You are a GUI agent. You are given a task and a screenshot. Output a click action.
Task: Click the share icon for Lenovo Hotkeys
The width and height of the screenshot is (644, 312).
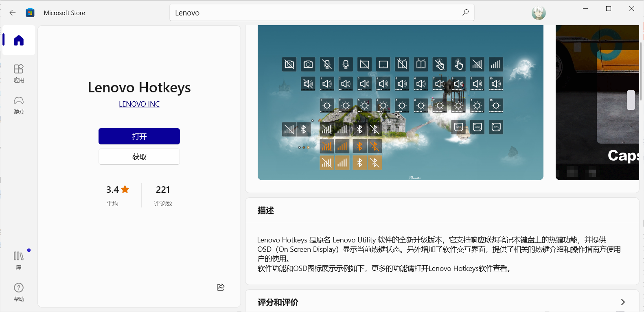(x=221, y=287)
